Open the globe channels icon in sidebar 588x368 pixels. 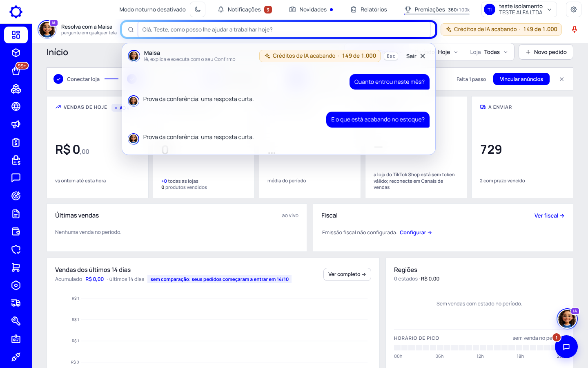(16, 106)
